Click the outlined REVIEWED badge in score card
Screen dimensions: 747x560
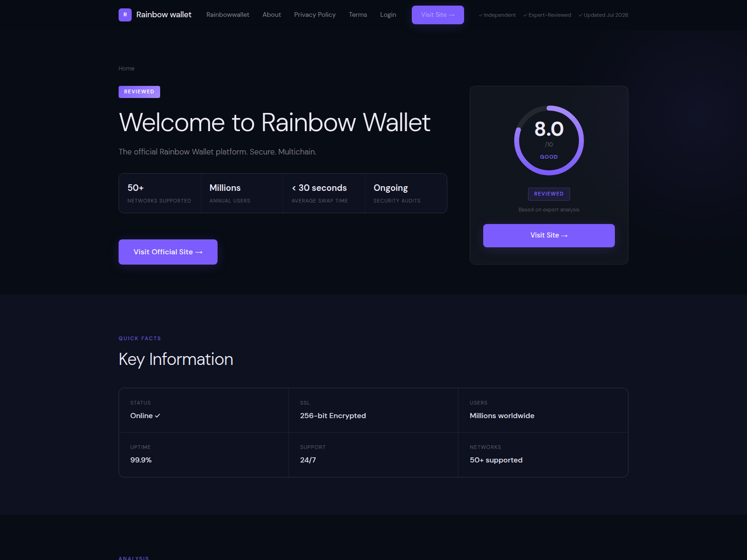click(x=549, y=194)
